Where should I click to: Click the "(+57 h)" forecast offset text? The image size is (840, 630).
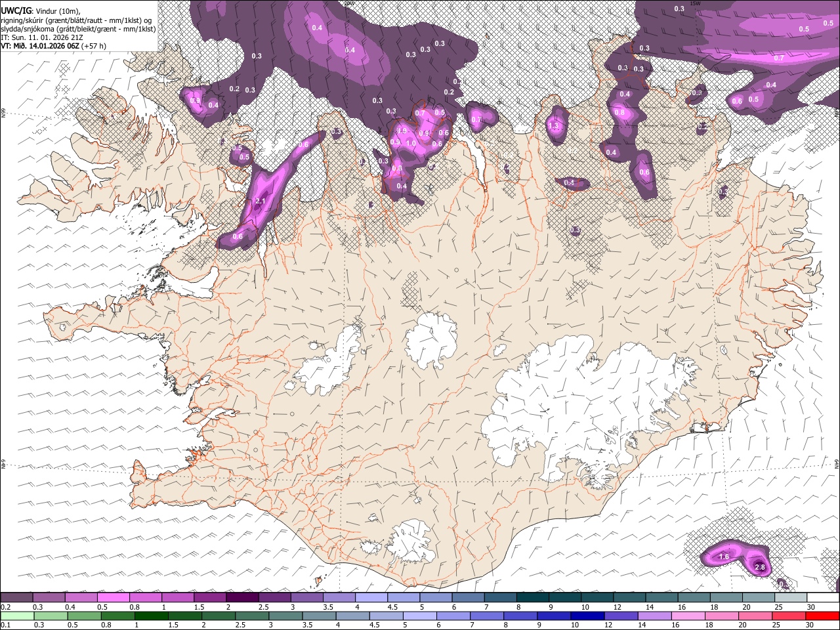tap(94, 46)
